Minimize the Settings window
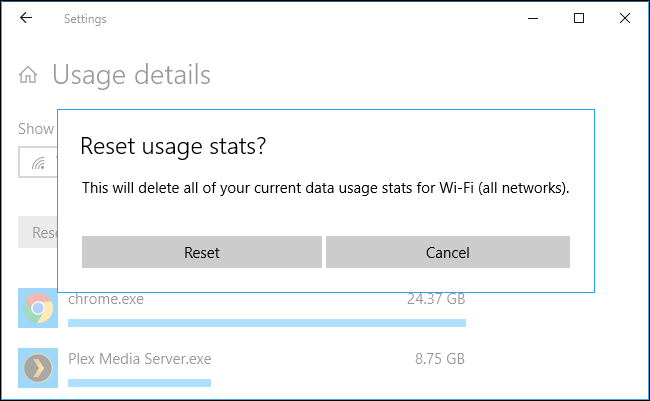Image resolution: width=650 pixels, height=401 pixels. point(533,19)
